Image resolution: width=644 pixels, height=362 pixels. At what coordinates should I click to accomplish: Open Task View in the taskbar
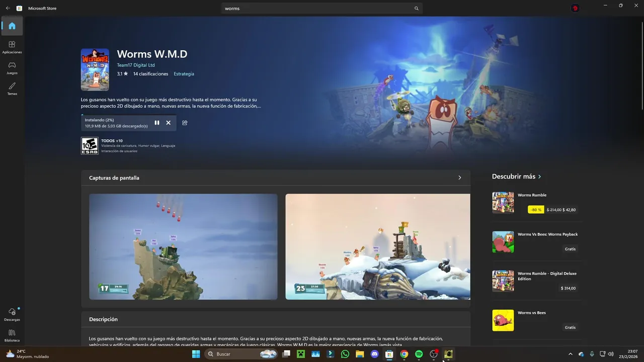click(x=286, y=354)
